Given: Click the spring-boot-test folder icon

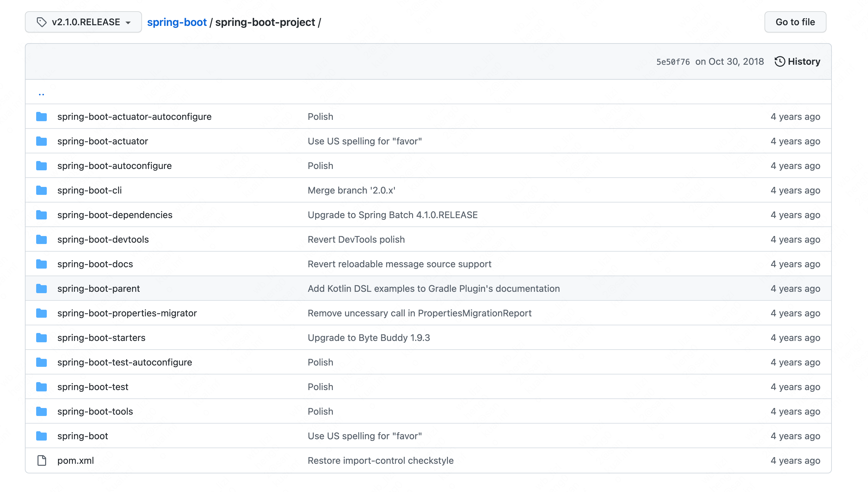Looking at the screenshot, I should pyautogui.click(x=41, y=387).
